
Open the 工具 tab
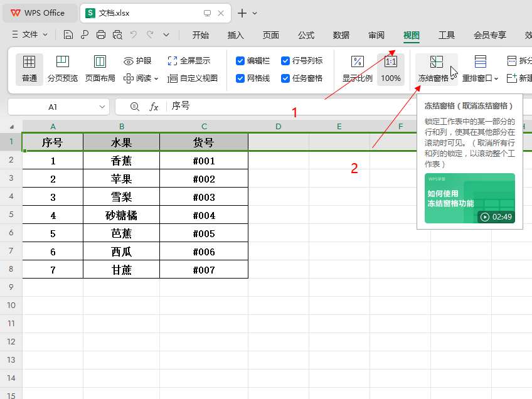coord(447,35)
